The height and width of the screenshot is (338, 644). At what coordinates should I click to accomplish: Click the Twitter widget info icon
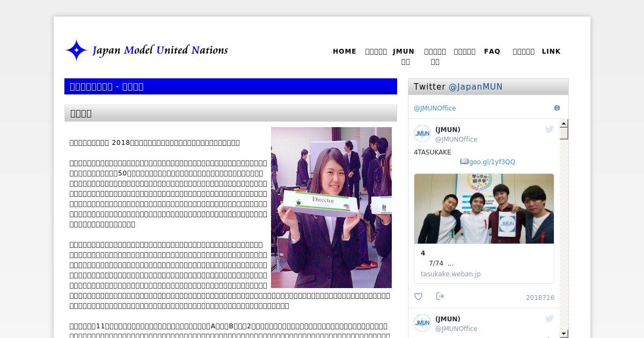point(557,108)
